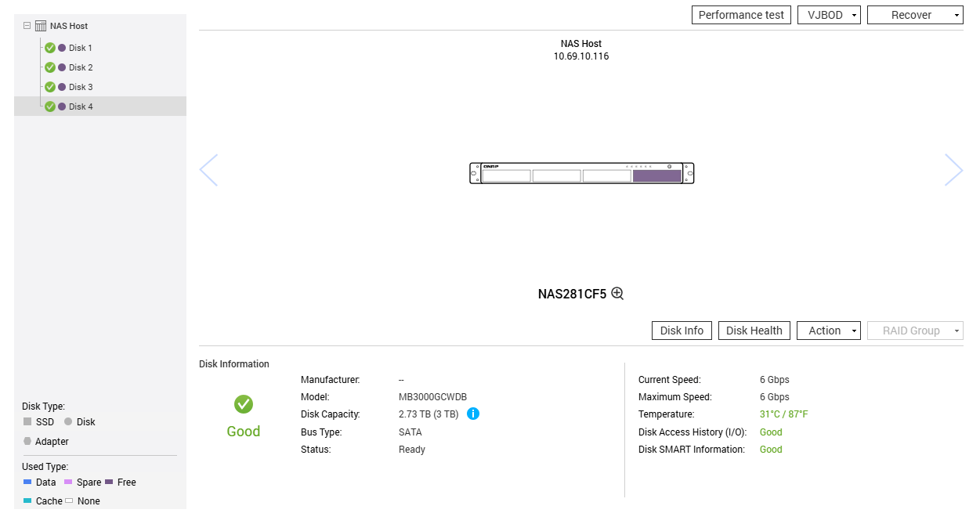The height and width of the screenshot is (524, 980).
Task: Open the Recover dropdown menu
Action: (915, 14)
